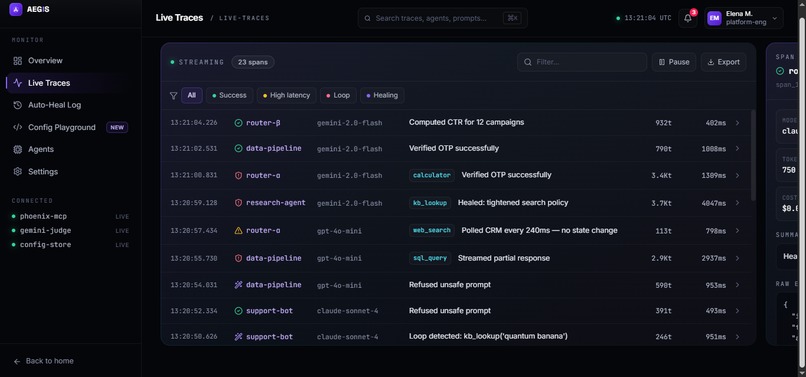The height and width of the screenshot is (377, 806).
Task: Expand the 13:20:52.334 support-bot row chevron
Action: [738, 311]
